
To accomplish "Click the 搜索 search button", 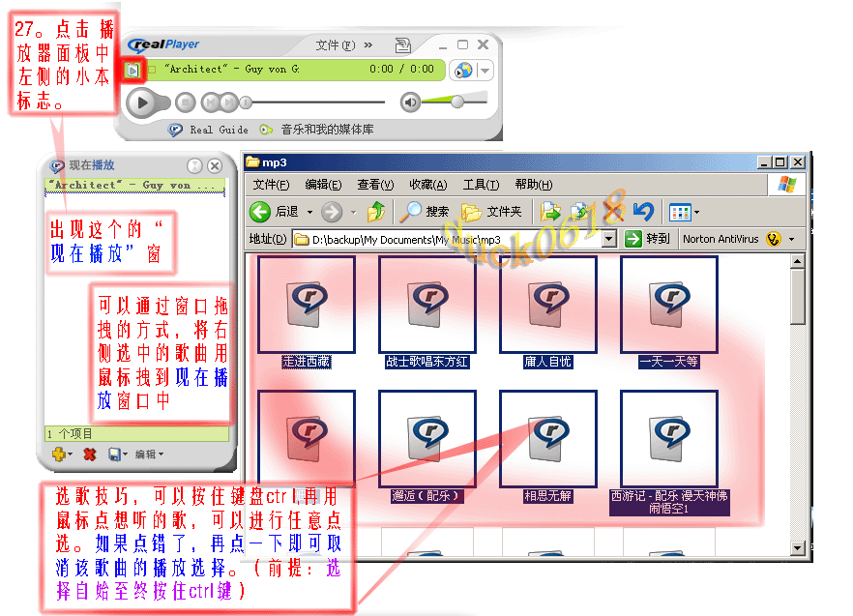I will pos(425,212).
